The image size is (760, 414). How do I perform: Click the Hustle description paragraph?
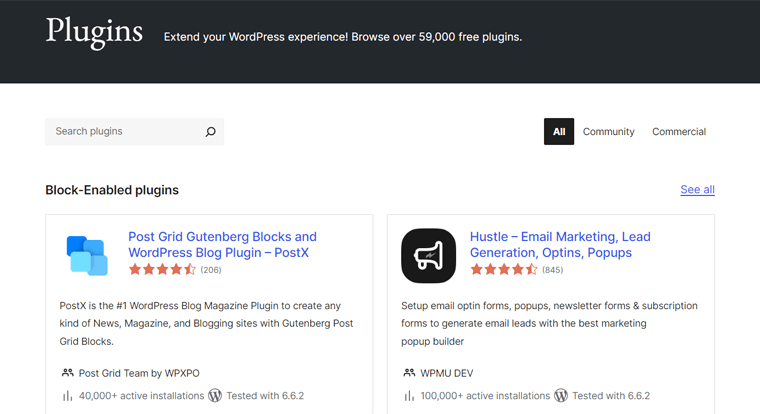[x=549, y=323]
